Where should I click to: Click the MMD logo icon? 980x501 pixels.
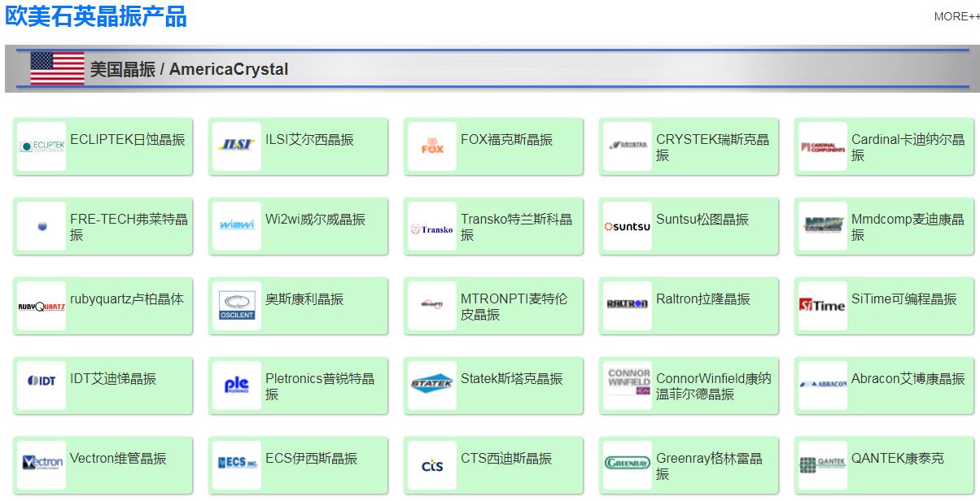[x=823, y=226]
